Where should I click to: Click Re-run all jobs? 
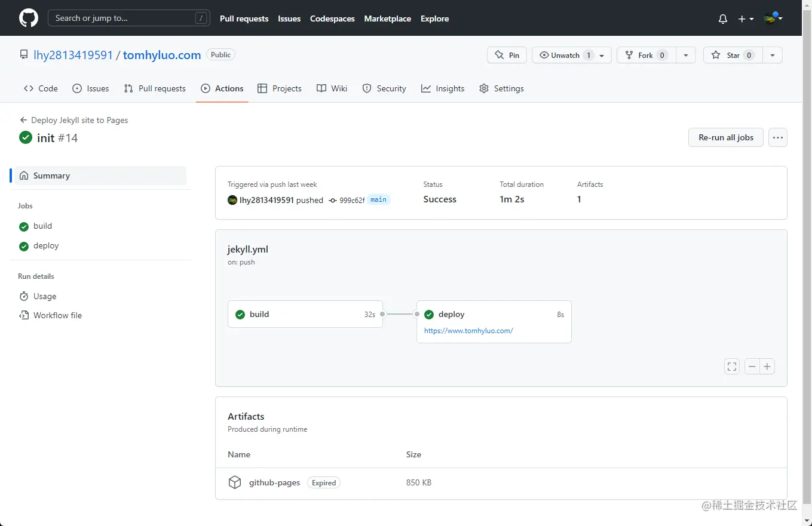(726, 137)
